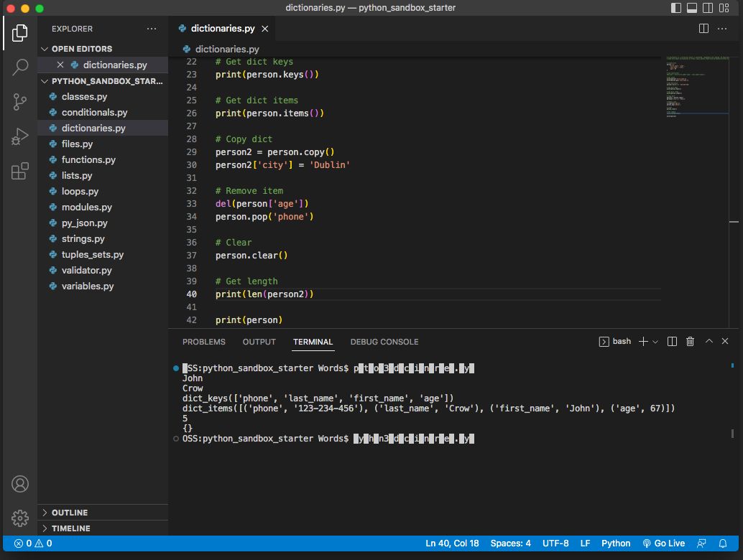Expand the TIMELINE section
The image size is (743, 560).
(x=70, y=528)
